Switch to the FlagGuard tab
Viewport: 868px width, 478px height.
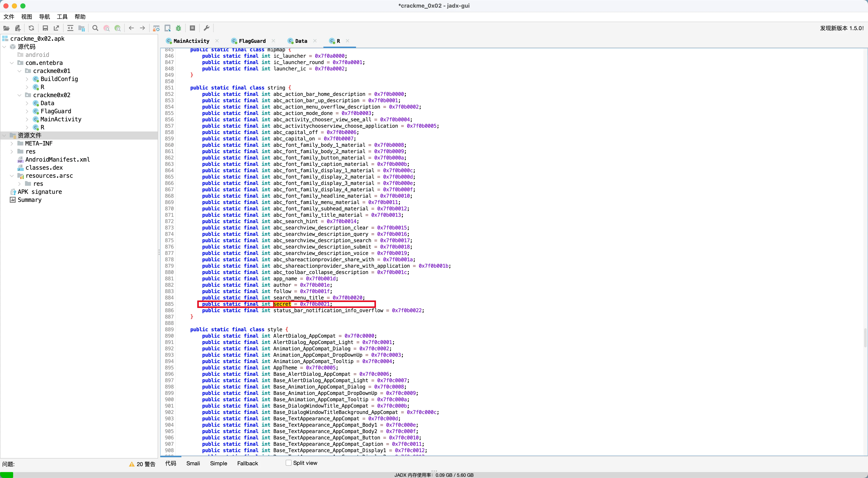point(252,41)
